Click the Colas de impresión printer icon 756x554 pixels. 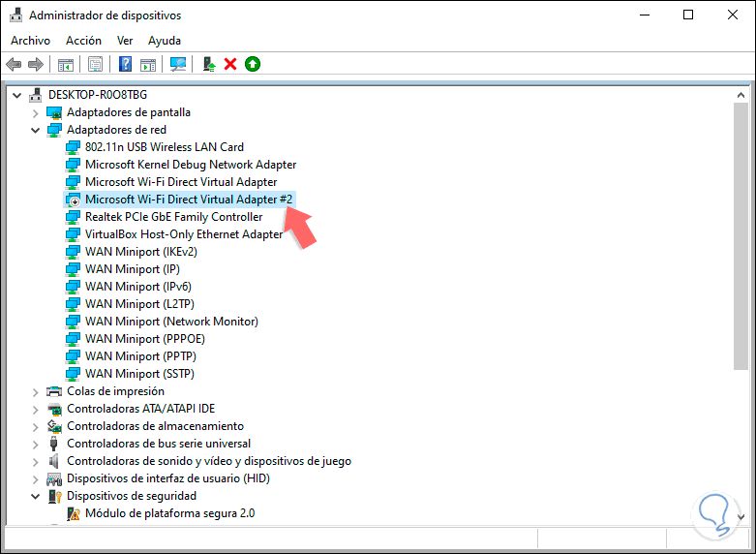(54, 391)
